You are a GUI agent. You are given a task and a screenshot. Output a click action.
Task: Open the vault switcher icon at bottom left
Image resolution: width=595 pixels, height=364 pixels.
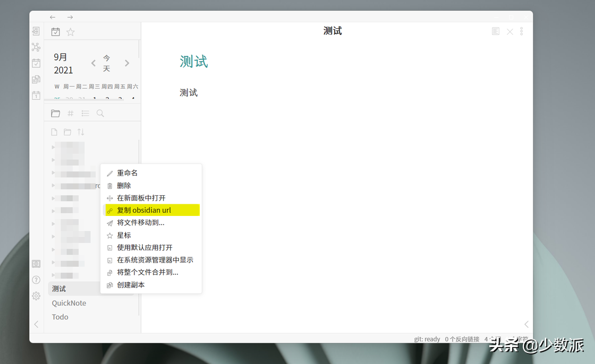tap(36, 264)
